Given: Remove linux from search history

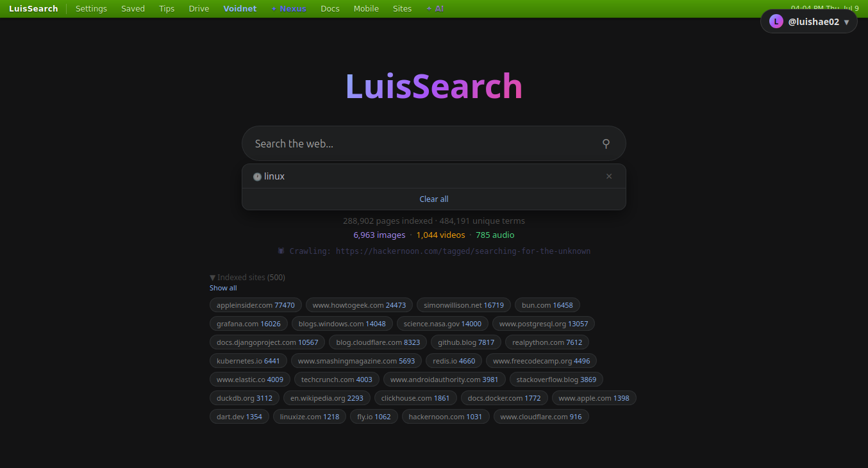Looking at the screenshot, I should (x=609, y=176).
